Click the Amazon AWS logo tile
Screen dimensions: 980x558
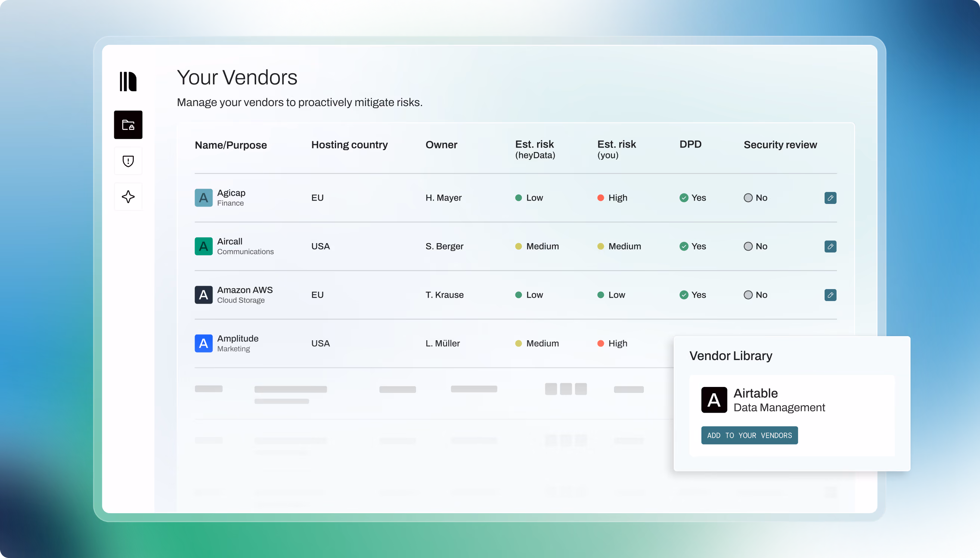point(204,295)
